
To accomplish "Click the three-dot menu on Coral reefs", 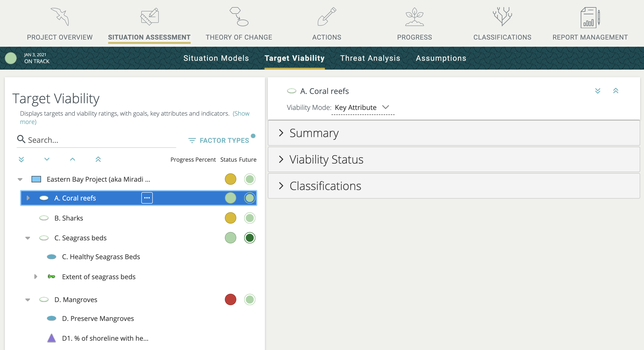I will pyautogui.click(x=147, y=198).
